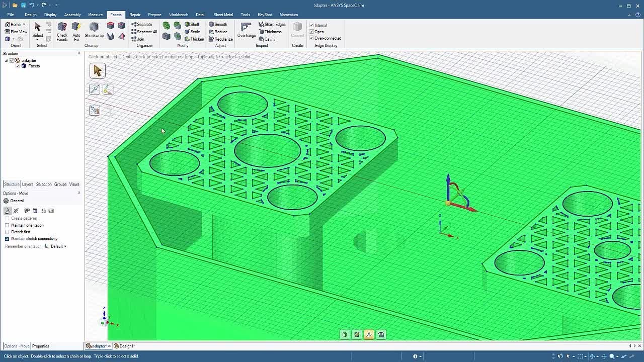Image resolution: width=644 pixels, height=362 pixels.
Task: Click the Open folder icon in title bar
Action: 15,5
